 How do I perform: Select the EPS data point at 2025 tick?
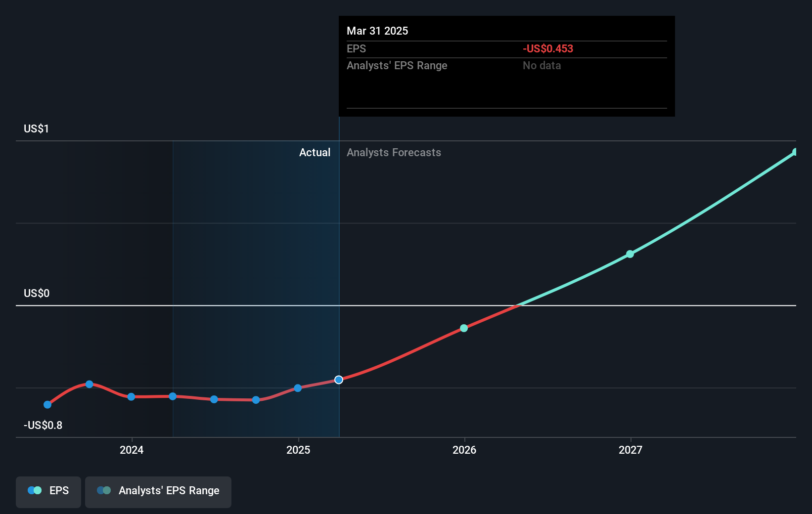click(298, 388)
